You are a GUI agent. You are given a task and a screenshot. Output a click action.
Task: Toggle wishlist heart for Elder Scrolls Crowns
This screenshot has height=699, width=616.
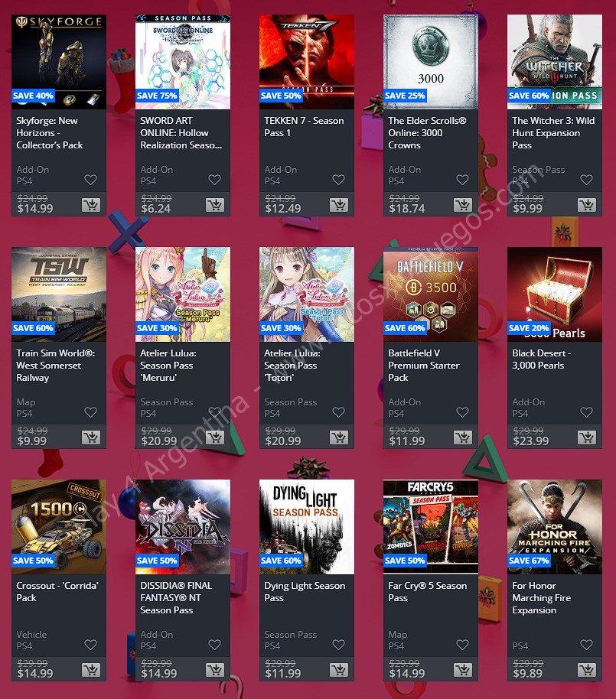click(462, 180)
